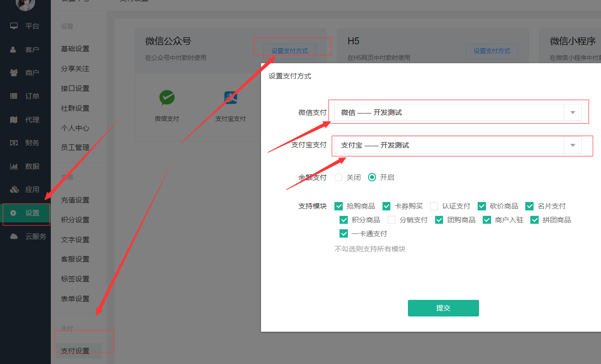Click the 微信 —— 开发测试 select field
The height and width of the screenshot is (364, 601).
click(458, 112)
